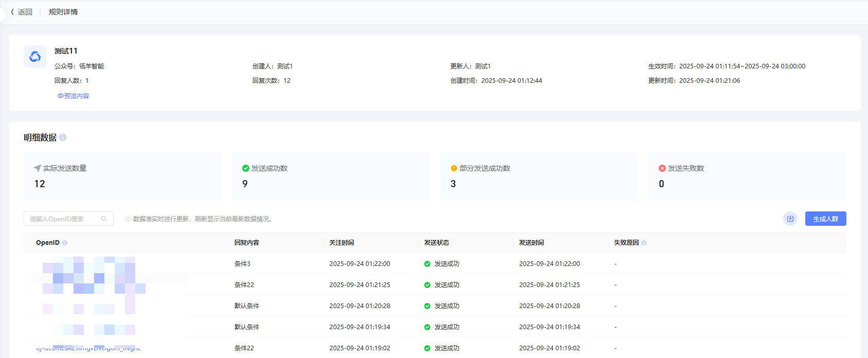Click 关注时间 2025-09-24 01:22:00 cell
This screenshot has width=868, height=358.
pos(359,264)
